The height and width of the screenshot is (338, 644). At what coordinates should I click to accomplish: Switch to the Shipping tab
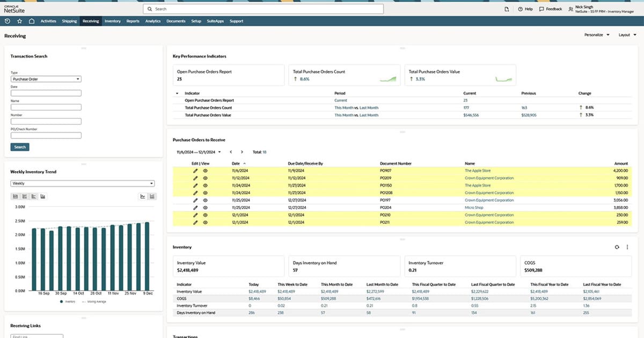71,21
